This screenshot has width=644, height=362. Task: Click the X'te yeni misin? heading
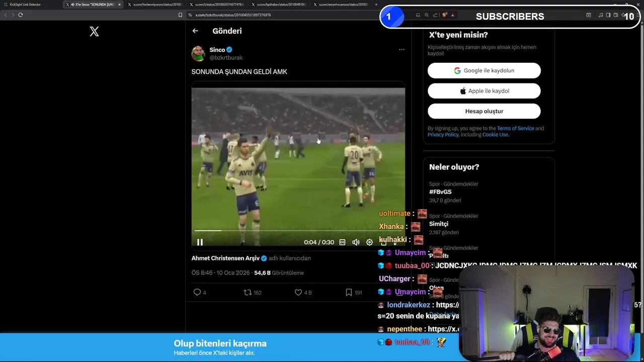(x=458, y=35)
